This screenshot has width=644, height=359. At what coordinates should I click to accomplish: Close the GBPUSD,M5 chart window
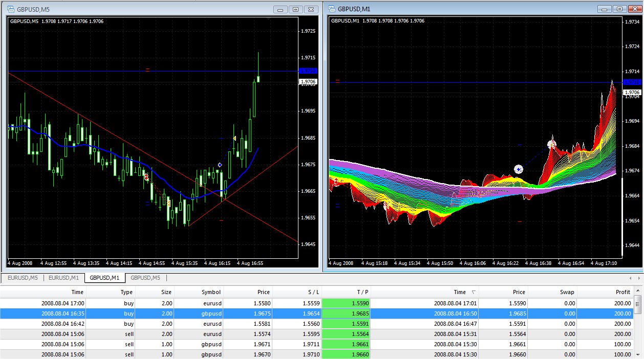click(x=311, y=9)
